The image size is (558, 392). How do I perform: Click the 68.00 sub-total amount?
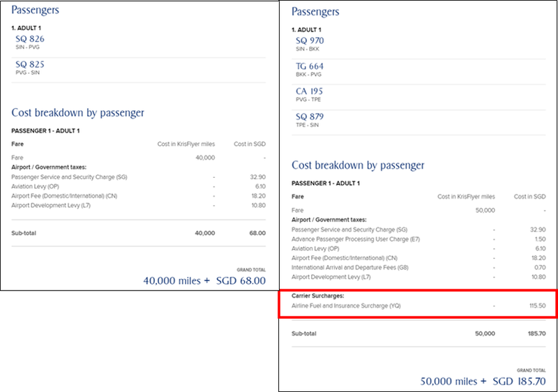point(257,233)
